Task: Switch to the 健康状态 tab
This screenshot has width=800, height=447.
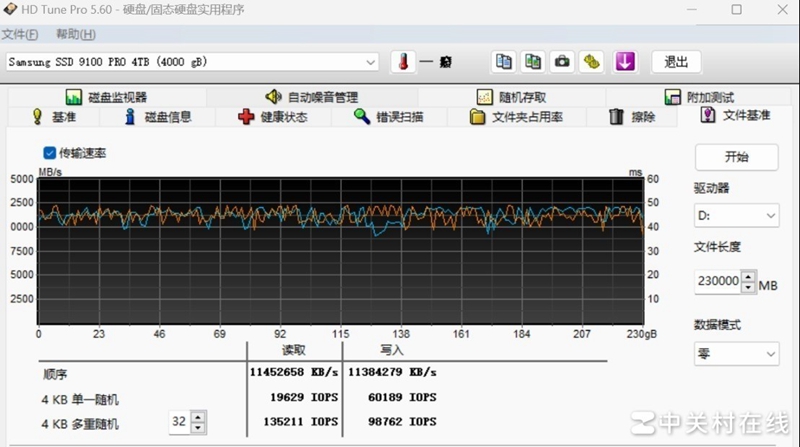Action: click(273, 117)
